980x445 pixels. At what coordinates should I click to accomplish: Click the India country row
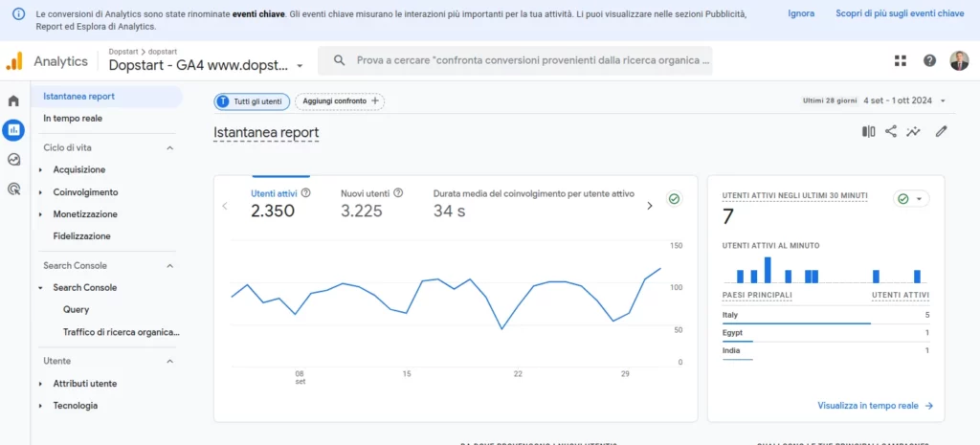coord(826,351)
